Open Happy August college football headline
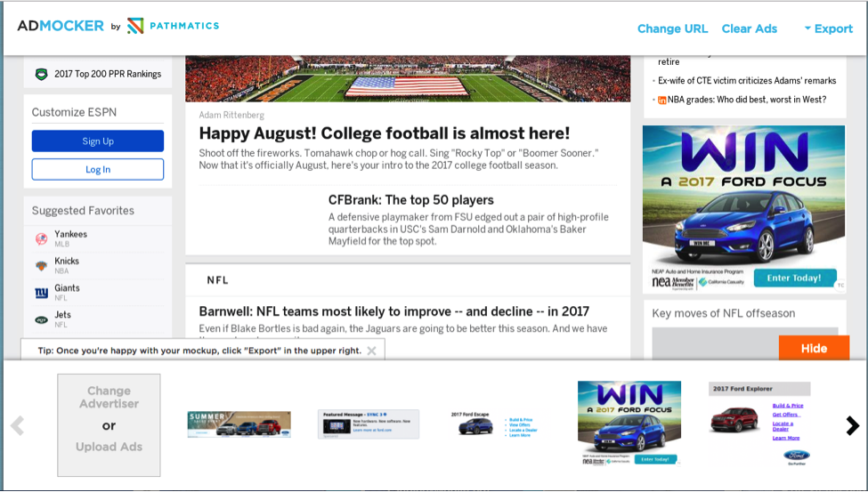 pos(385,133)
